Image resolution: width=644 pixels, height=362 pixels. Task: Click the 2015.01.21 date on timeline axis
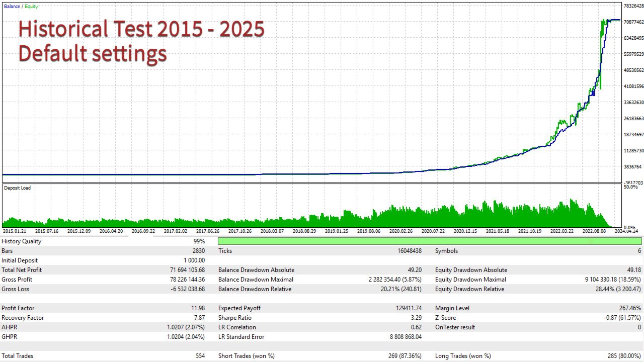pos(15,231)
